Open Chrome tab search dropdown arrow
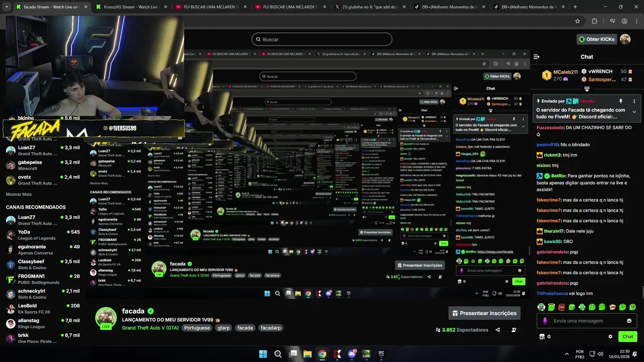This screenshot has width=644, height=362. coord(6,7)
